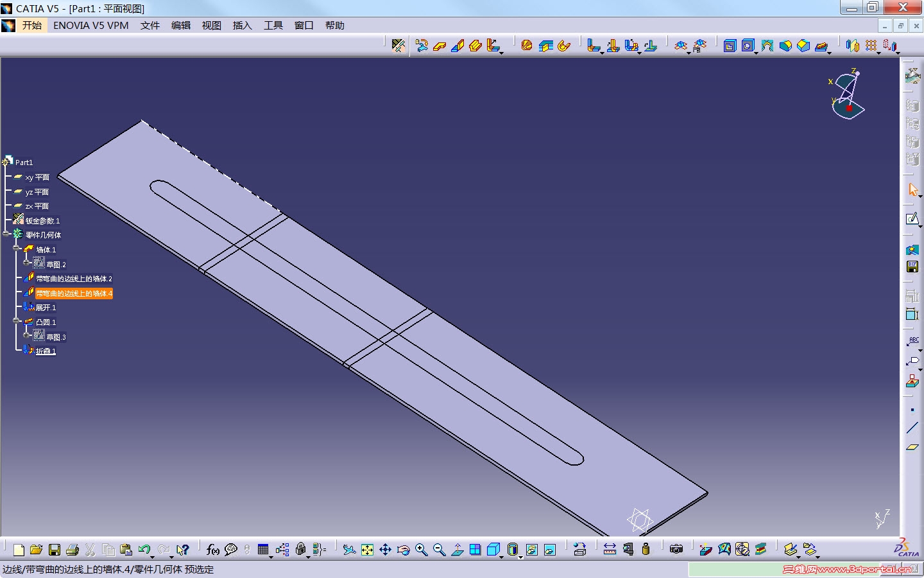Click the Mirror tool icon
This screenshot has height=578, width=924.
(852, 46)
